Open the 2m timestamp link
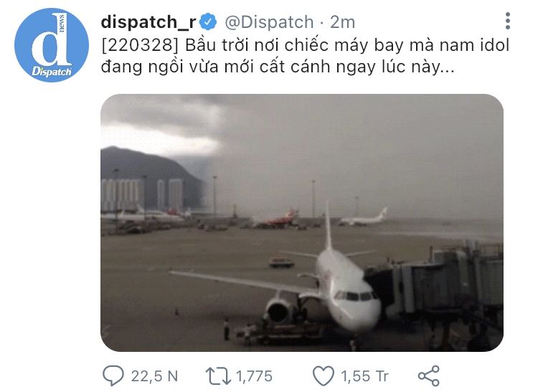The height and width of the screenshot is (392, 538). [x=342, y=22]
